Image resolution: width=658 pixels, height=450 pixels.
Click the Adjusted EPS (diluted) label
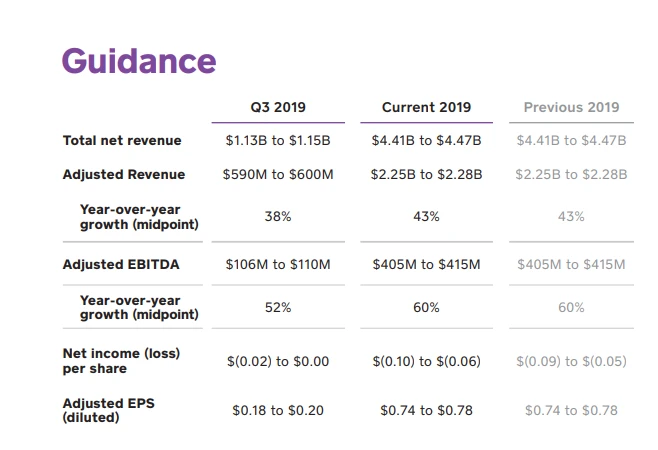click(108, 410)
